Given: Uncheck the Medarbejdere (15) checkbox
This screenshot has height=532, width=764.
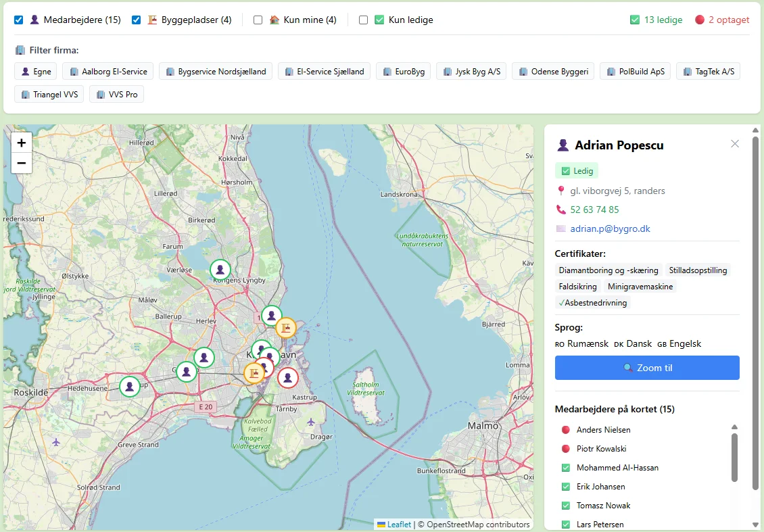Looking at the screenshot, I should click(19, 20).
